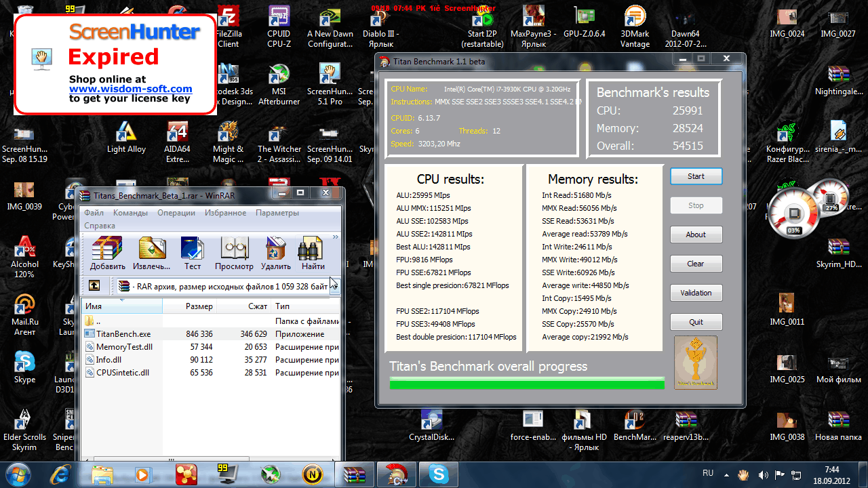
Task: Click the Добавить (Add) icon in WinRAR toolbar
Action: (x=107, y=253)
